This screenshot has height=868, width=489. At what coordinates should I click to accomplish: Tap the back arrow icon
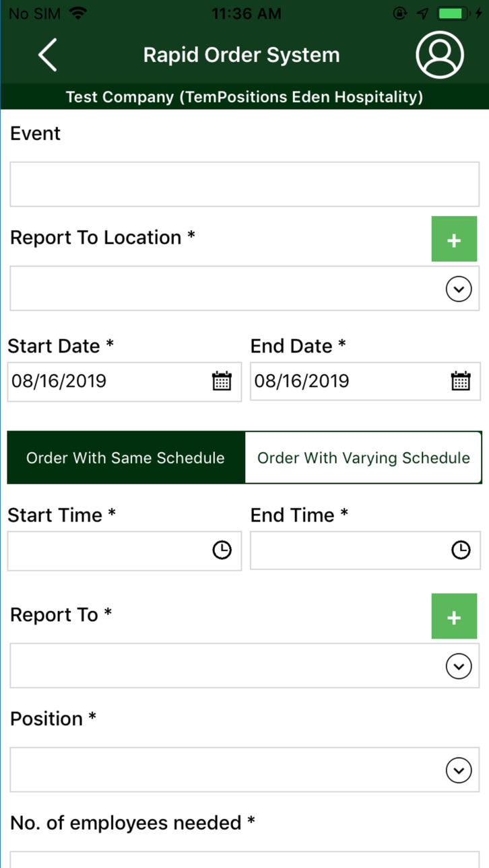click(48, 55)
